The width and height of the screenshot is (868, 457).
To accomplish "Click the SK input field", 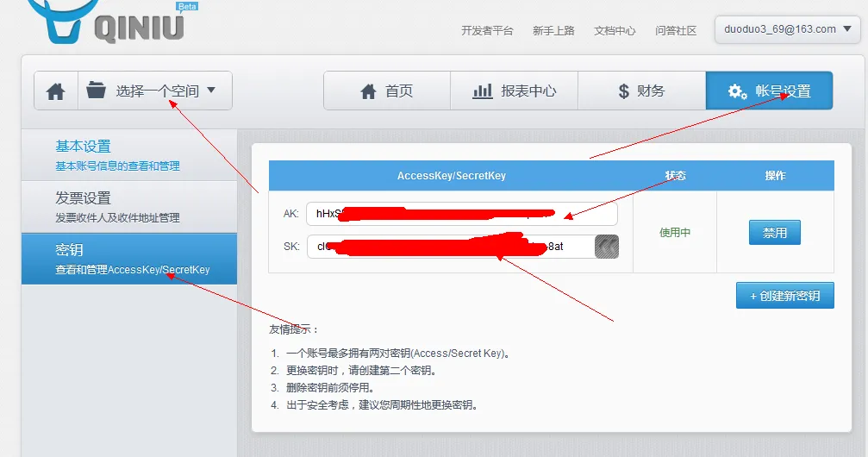I will (x=451, y=247).
